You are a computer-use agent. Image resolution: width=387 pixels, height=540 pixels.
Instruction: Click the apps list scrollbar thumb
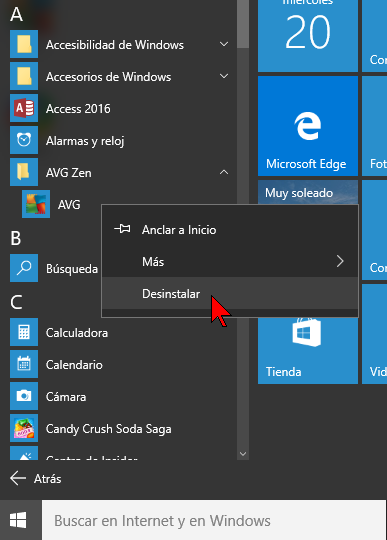[x=243, y=24]
